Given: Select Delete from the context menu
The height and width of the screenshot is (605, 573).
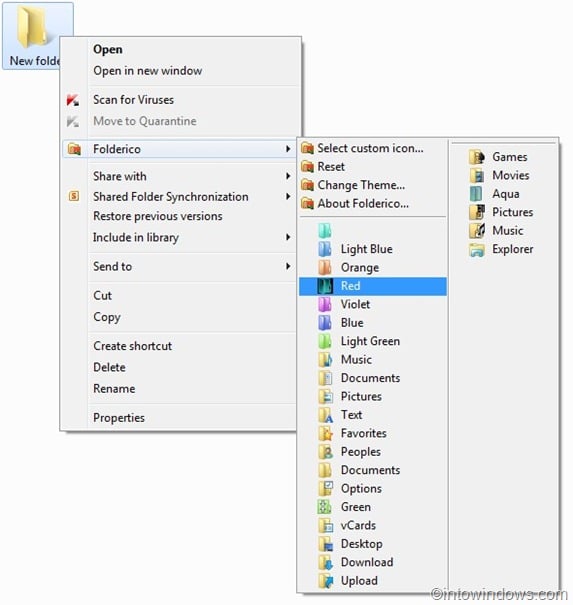Looking at the screenshot, I should point(110,367).
